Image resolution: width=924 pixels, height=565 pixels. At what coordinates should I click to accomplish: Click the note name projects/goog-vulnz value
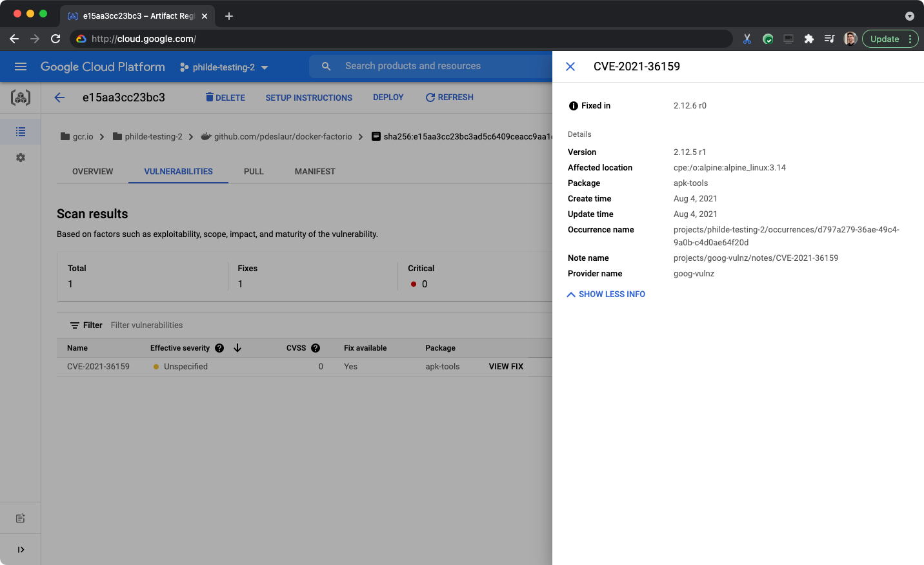pos(756,258)
